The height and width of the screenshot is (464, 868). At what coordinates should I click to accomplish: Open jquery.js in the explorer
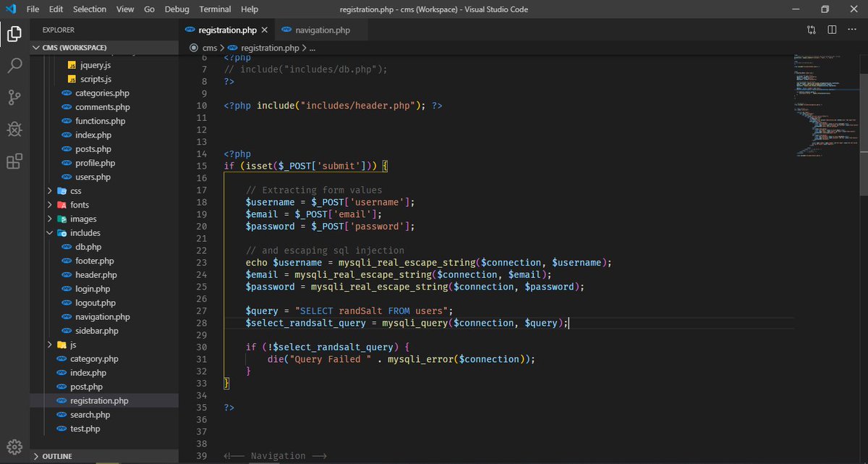tap(95, 65)
